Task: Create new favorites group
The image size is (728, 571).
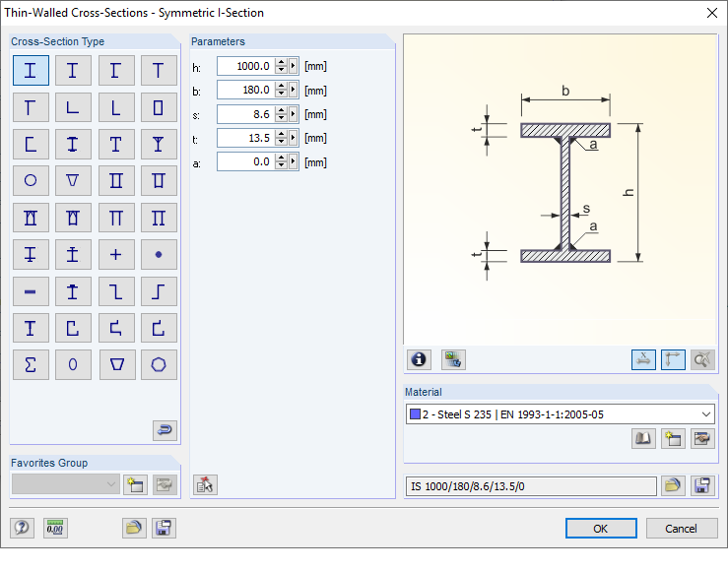Action: coord(136,484)
